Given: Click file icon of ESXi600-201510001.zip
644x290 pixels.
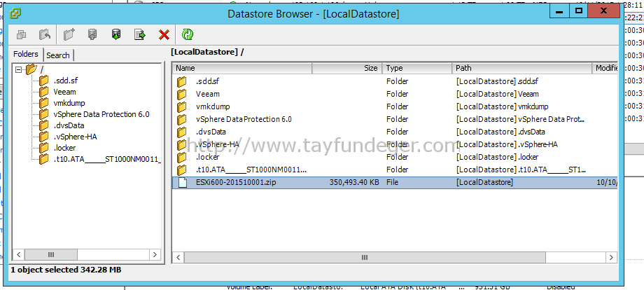Looking at the screenshot, I should point(183,182).
